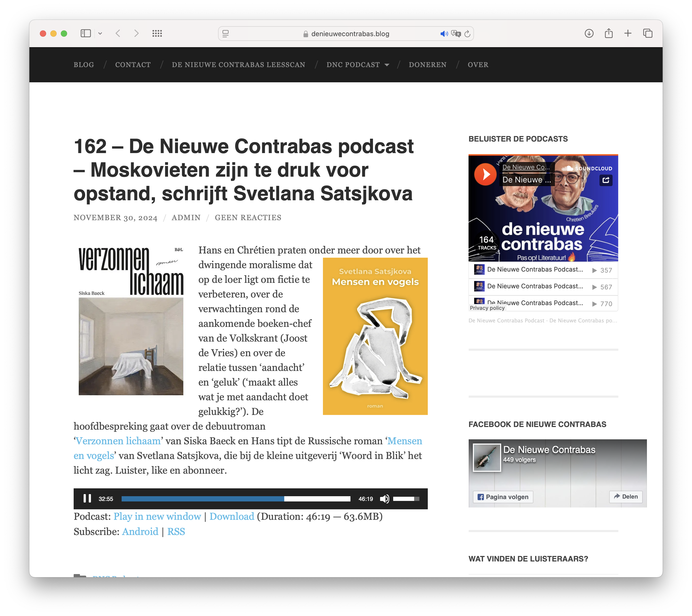Mute tab audio via speaker icon
Image resolution: width=692 pixels, height=616 pixels.
click(x=444, y=34)
